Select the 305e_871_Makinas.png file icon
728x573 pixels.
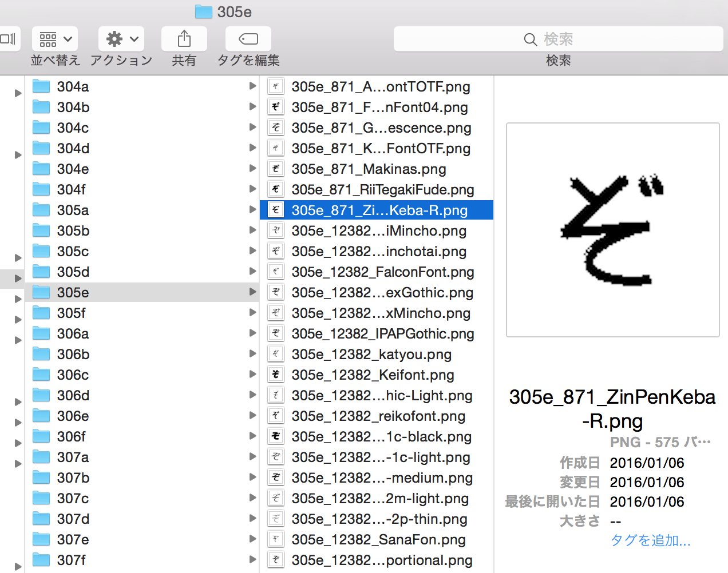coord(275,168)
